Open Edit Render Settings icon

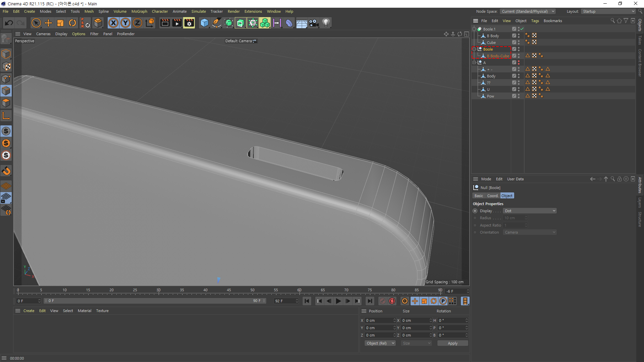pos(189,23)
